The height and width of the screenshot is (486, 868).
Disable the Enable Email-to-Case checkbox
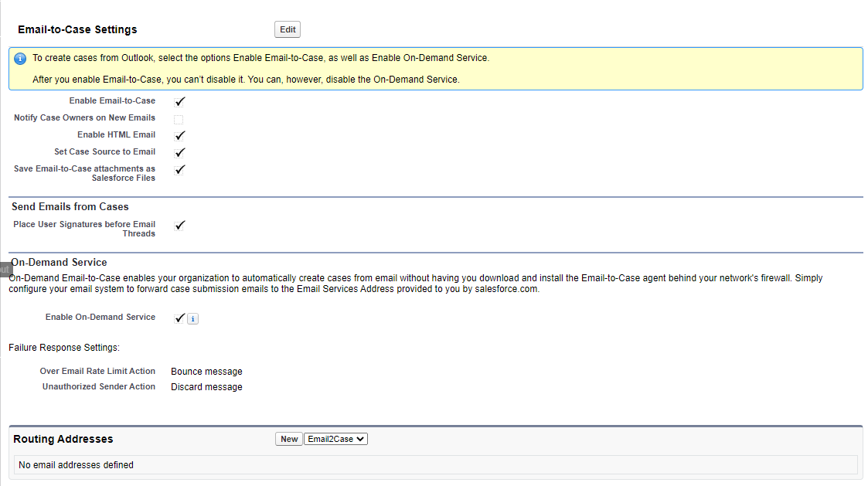(179, 100)
